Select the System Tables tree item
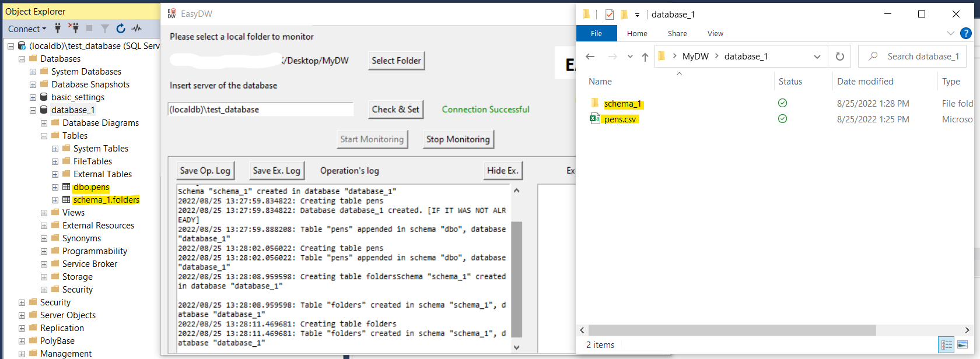This screenshot has width=980, height=359. 100,149
